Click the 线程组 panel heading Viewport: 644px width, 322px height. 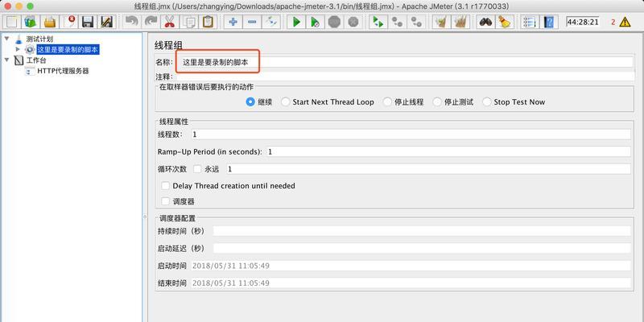point(168,45)
